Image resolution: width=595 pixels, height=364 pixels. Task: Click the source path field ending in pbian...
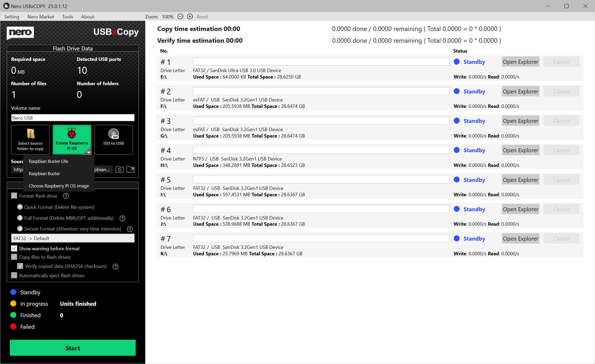coord(62,169)
